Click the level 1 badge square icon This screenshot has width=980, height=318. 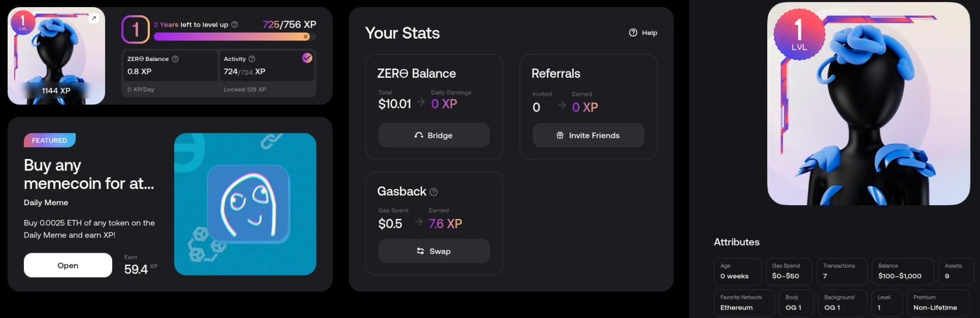point(136,29)
